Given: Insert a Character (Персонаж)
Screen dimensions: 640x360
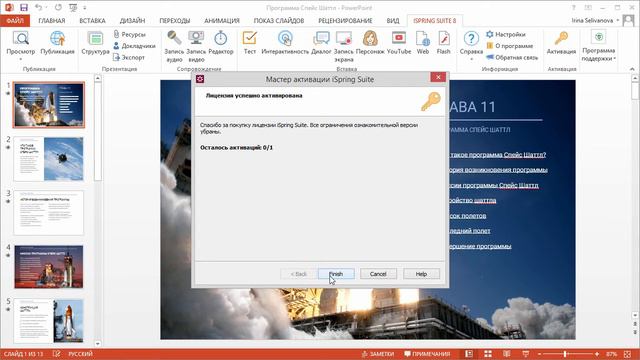Looking at the screenshot, I should pos(370,43).
